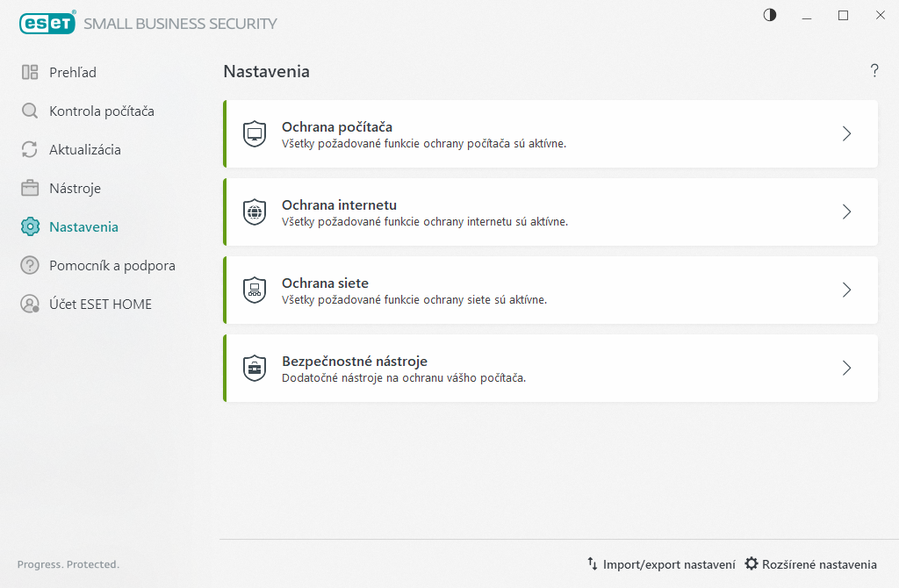
Task: Click the refresh arrows icon for Aktualizácia
Action: click(x=30, y=150)
